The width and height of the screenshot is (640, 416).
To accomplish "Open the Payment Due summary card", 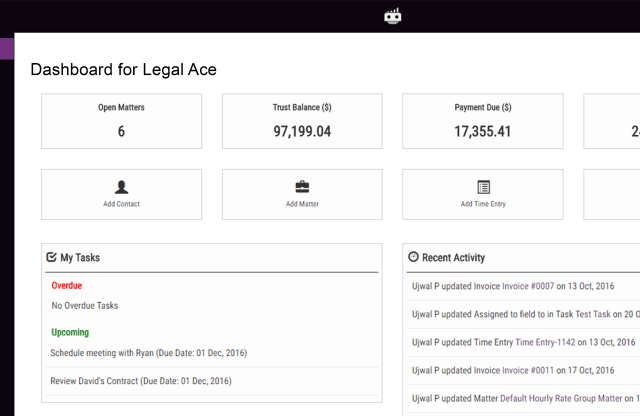I will click(x=482, y=121).
